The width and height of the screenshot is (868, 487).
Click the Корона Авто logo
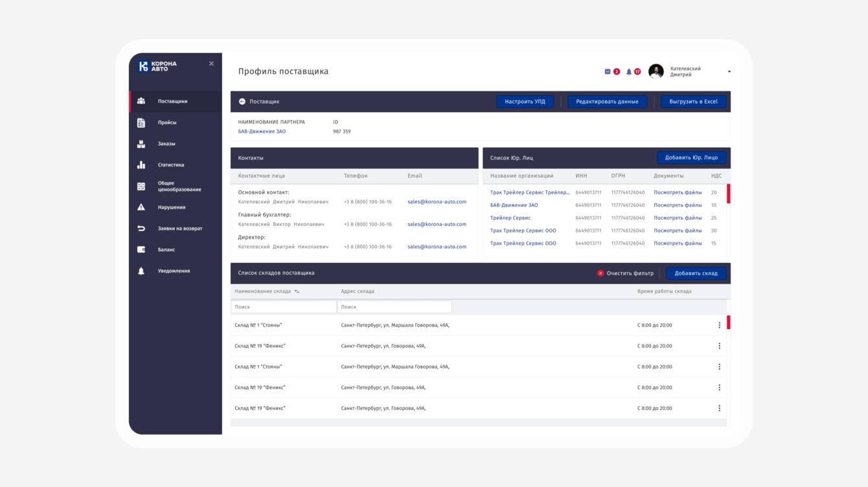[x=157, y=66]
